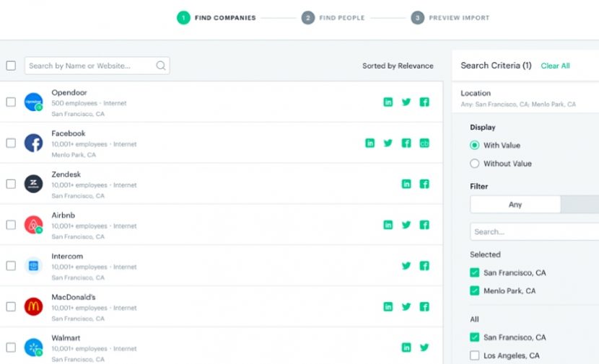Screen dimensions: 599x364
Task: Open the Sorted by Relevance sorting
Action: pyautogui.click(x=398, y=66)
